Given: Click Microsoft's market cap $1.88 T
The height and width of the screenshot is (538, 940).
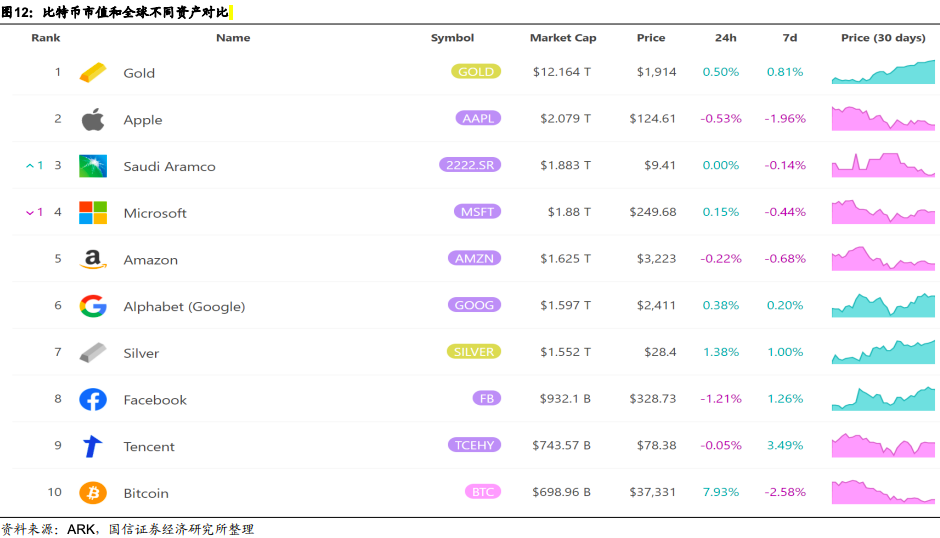Looking at the screenshot, I should 569,212.
